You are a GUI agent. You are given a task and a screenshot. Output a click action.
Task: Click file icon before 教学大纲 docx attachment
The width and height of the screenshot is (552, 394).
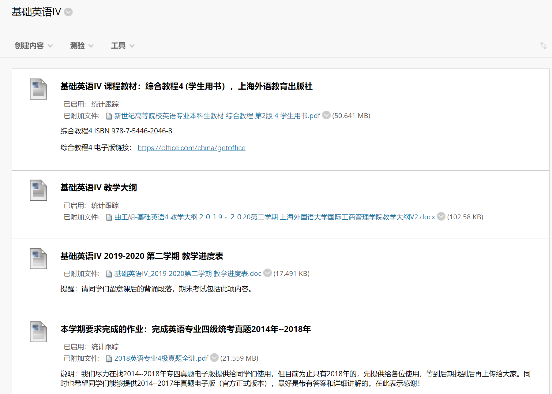pos(109,217)
